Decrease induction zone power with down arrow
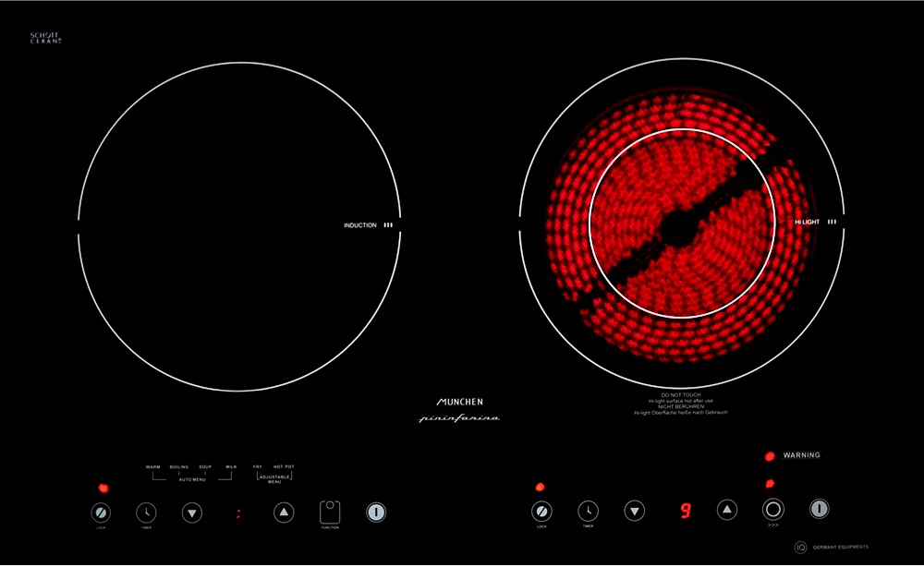The height and width of the screenshot is (567, 924). (x=192, y=513)
